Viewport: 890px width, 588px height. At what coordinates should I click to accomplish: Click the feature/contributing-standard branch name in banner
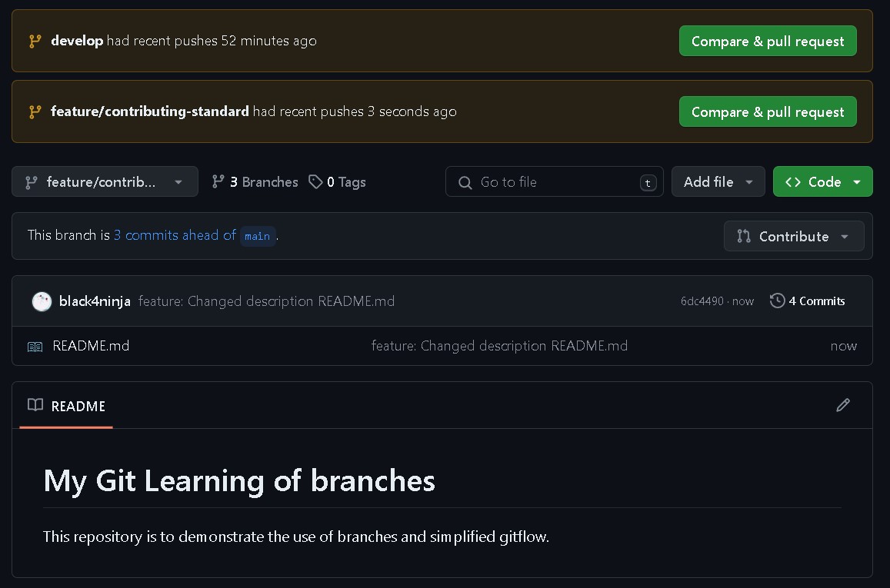click(x=150, y=111)
